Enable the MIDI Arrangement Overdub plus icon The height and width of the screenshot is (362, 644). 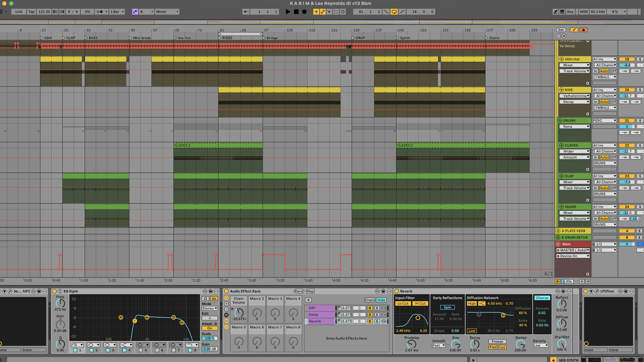point(316,11)
